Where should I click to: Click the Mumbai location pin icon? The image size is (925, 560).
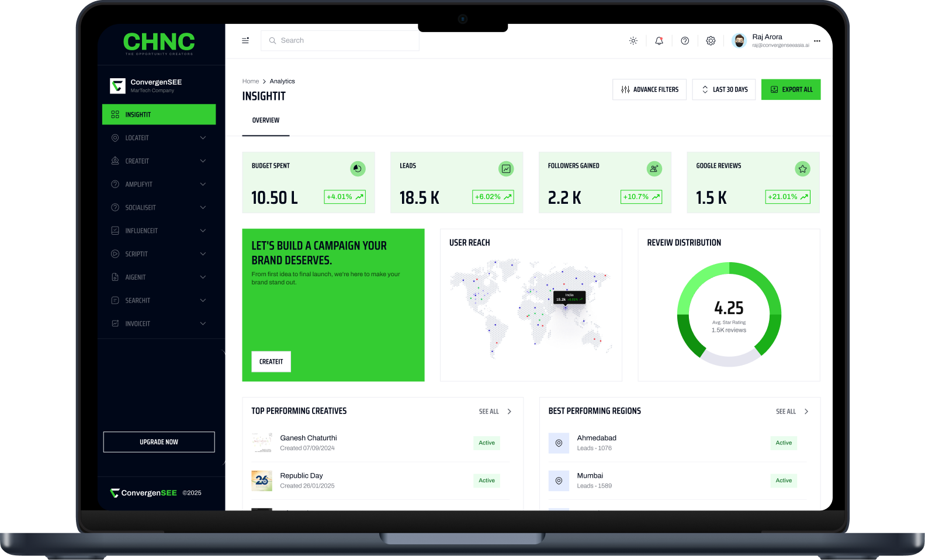coord(559,481)
